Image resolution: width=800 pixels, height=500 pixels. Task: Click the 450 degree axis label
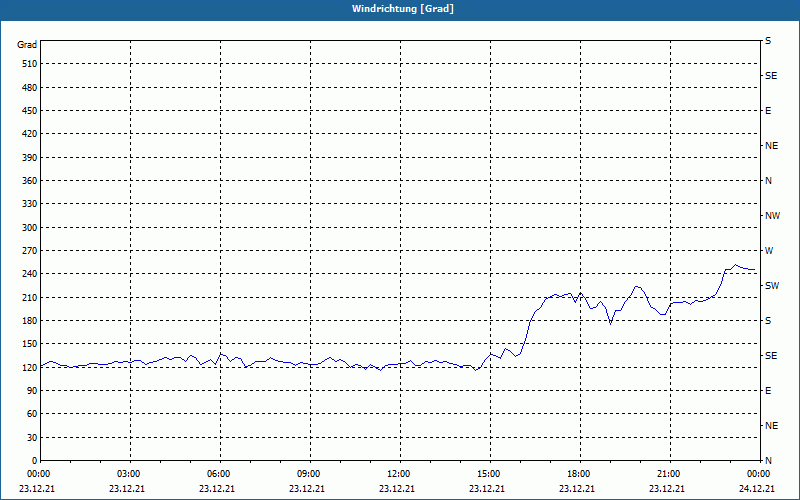[x=30, y=111]
